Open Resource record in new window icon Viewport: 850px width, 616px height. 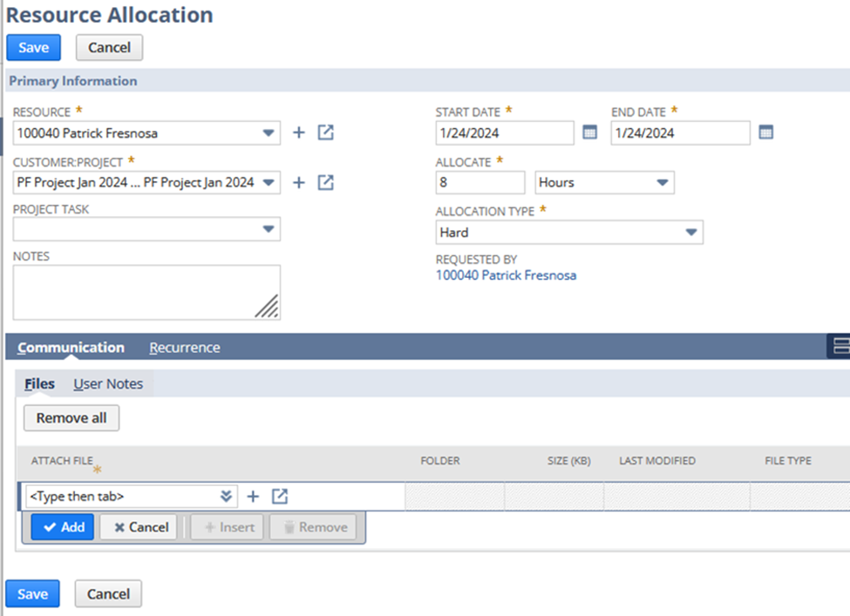pyautogui.click(x=326, y=132)
